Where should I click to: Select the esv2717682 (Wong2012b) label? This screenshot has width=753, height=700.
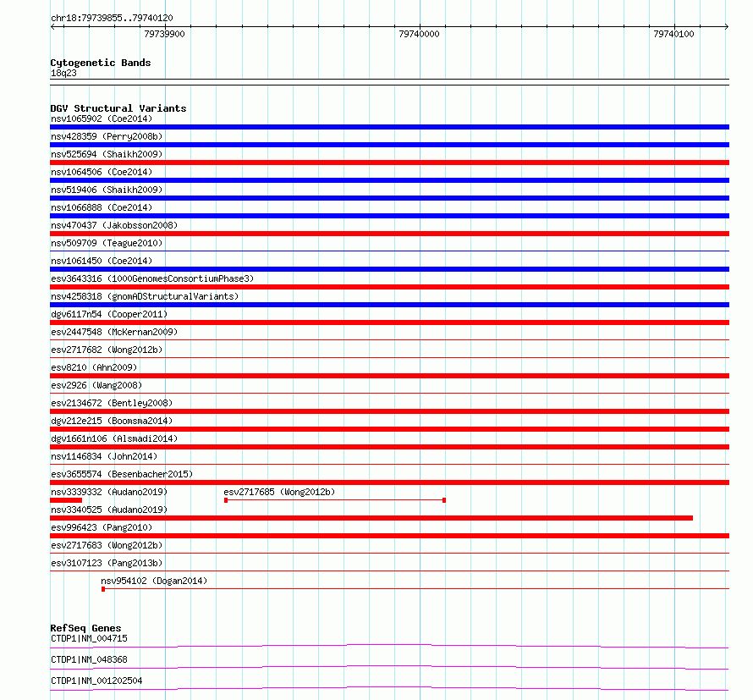click(107, 350)
